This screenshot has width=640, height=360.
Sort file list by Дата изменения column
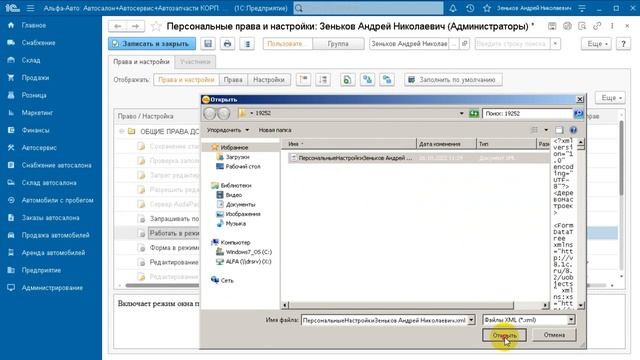[447, 144]
